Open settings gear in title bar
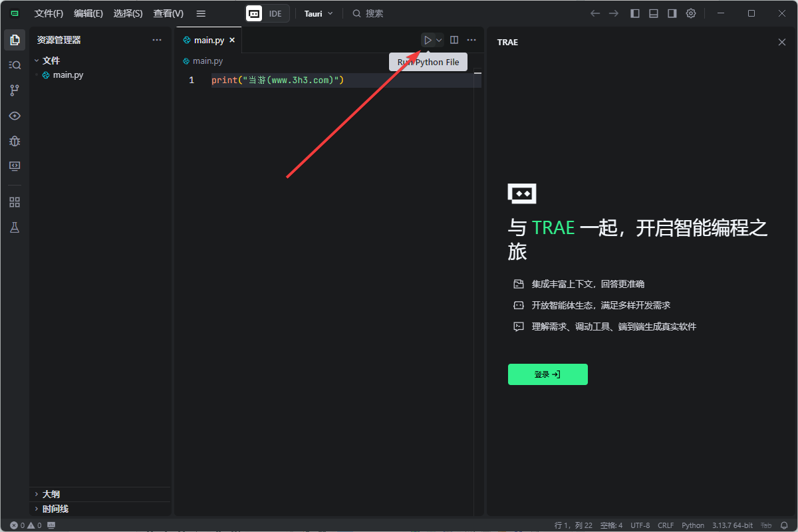This screenshot has height=532, width=798. coord(691,13)
